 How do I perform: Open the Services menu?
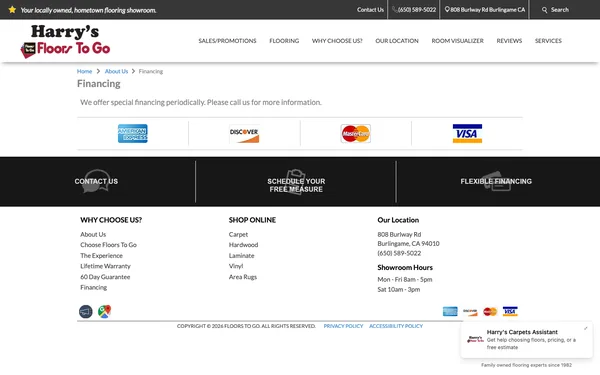click(x=548, y=41)
